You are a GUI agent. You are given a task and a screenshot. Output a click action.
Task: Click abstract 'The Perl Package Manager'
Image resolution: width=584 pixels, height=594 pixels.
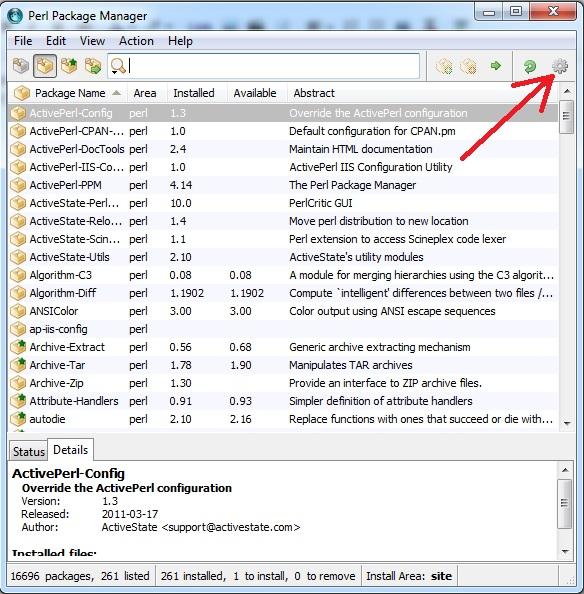point(352,185)
